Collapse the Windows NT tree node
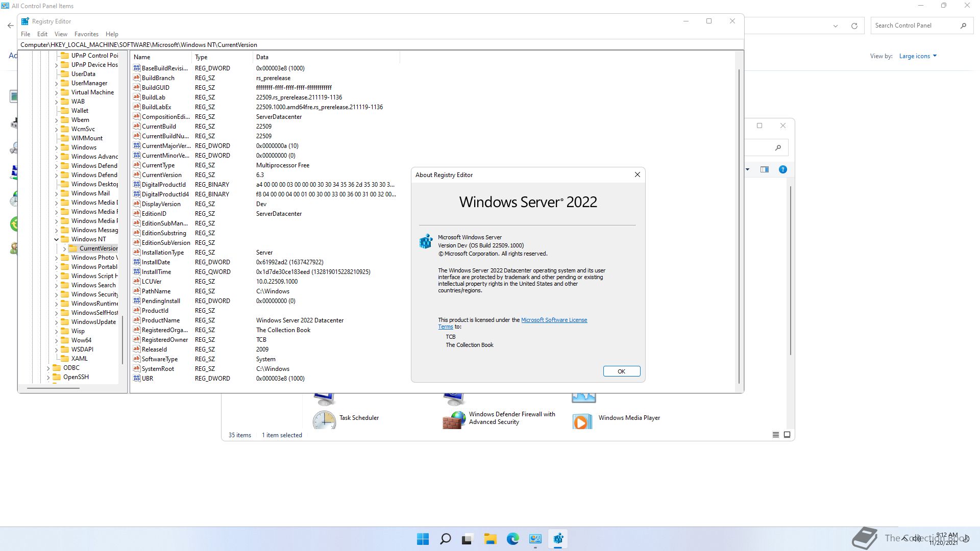This screenshot has width=980, height=551. 56,239
